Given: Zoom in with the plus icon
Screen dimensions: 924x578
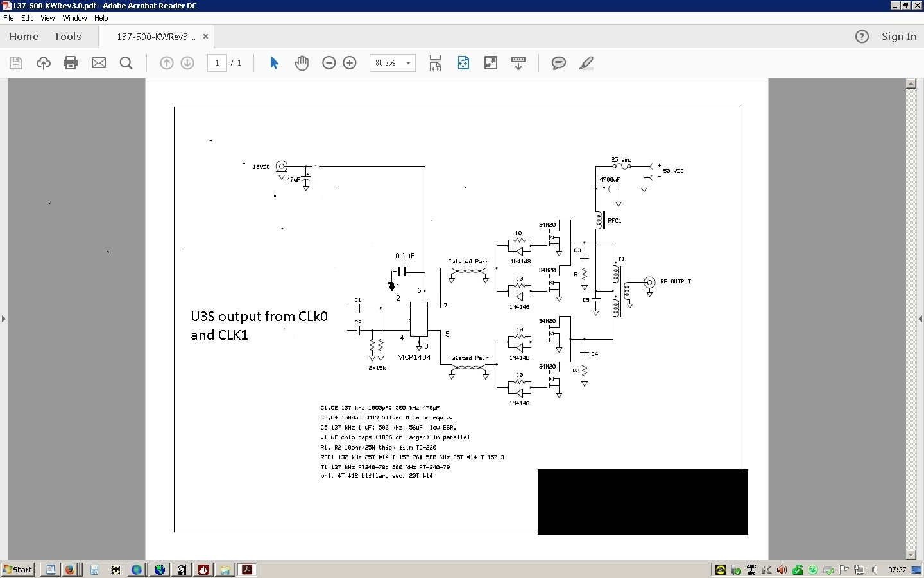Looking at the screenshot, I should click(350, 63).
